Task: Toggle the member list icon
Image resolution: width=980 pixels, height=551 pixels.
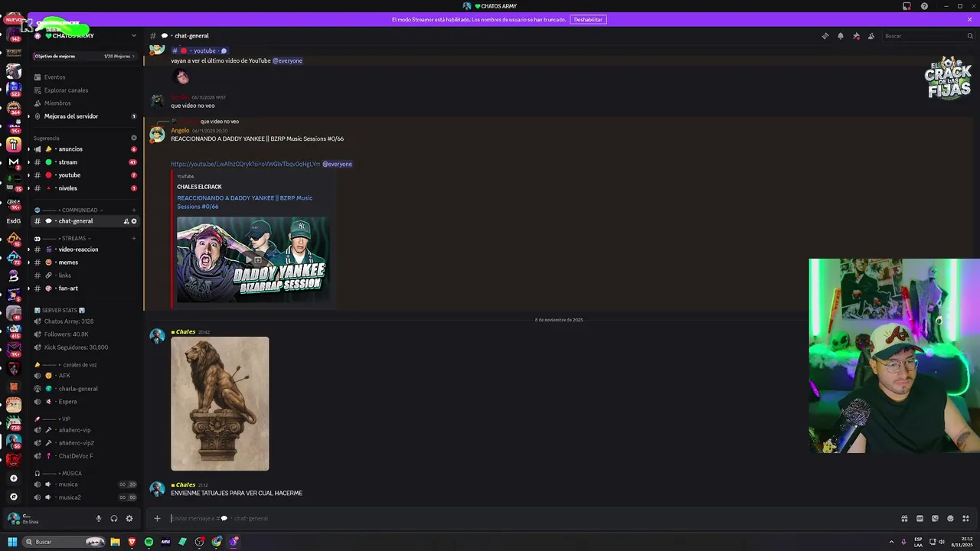Action: pos(871,36)
